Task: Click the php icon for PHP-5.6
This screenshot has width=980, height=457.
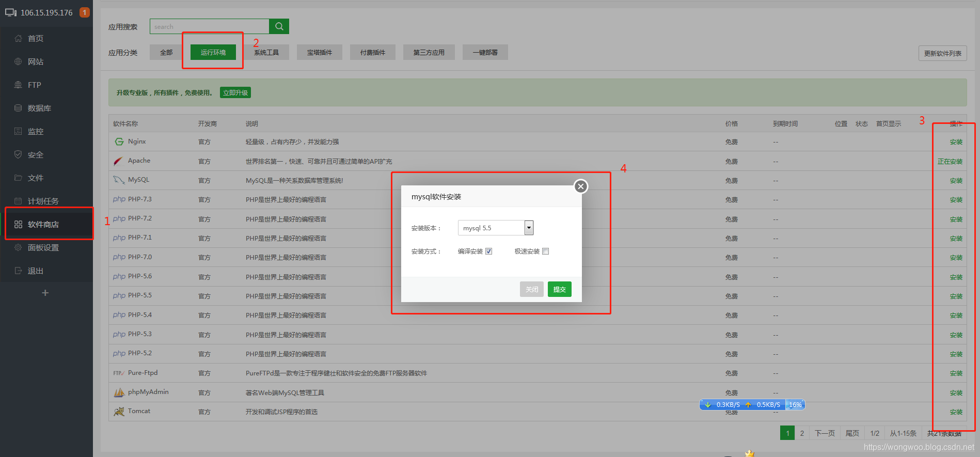Action: [x=119, y=276]
